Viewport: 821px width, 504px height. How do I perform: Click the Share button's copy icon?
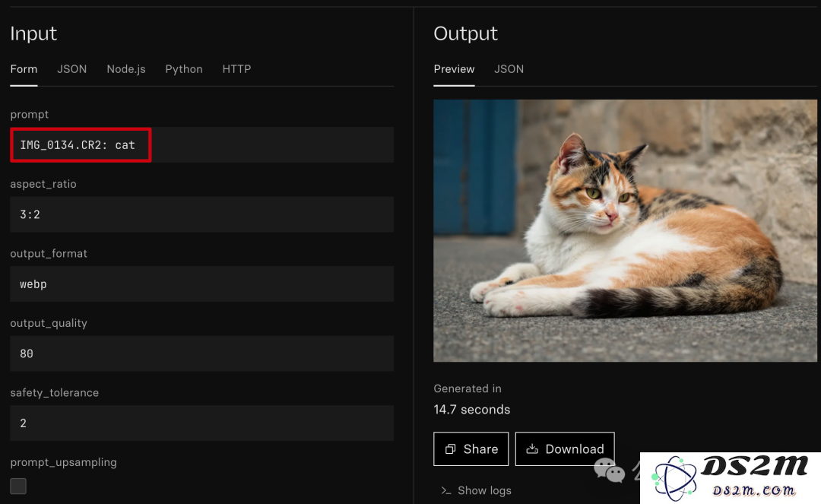point(450,449)
